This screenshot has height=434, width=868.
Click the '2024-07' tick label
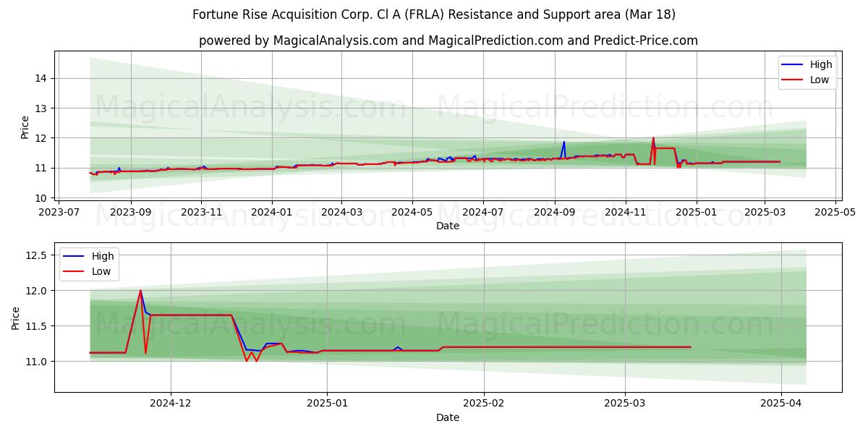point(482,213)
